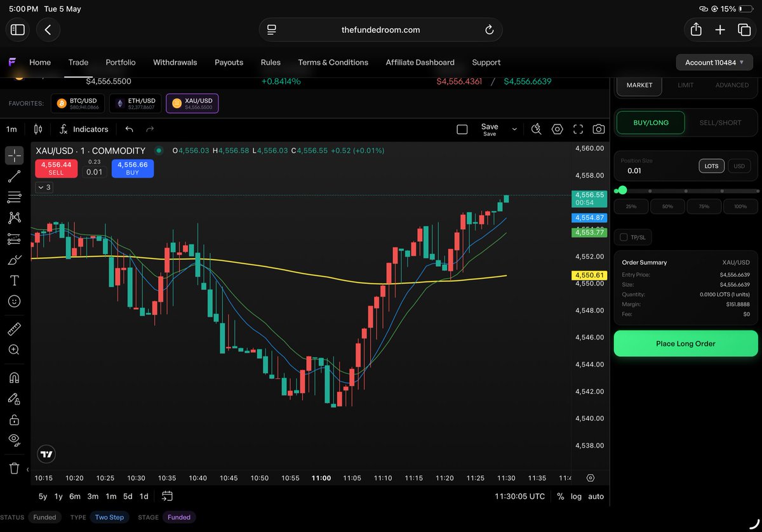Screen dimensions: 762x532
Task: Open the Safari share sheet icon
Action: [x=696, y=29]
